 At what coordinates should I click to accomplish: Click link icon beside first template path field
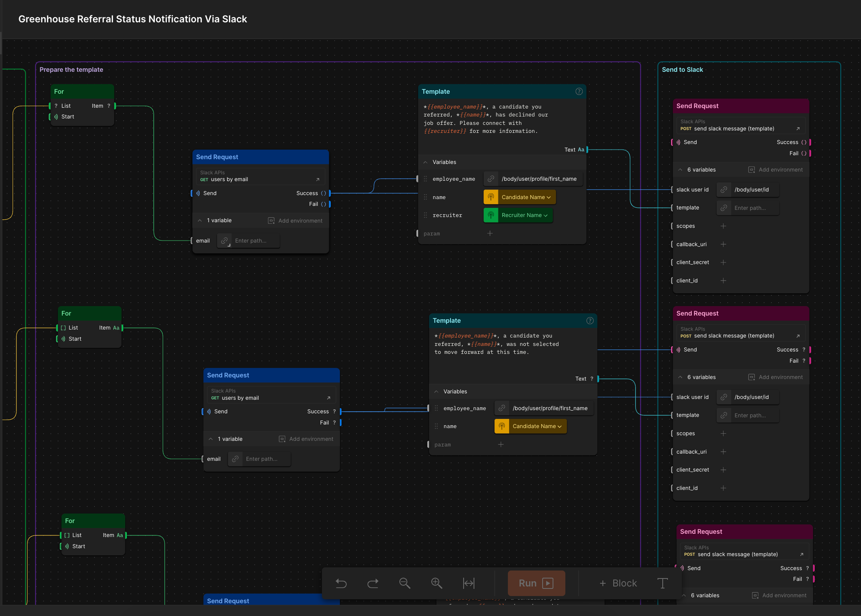point(724,208)
